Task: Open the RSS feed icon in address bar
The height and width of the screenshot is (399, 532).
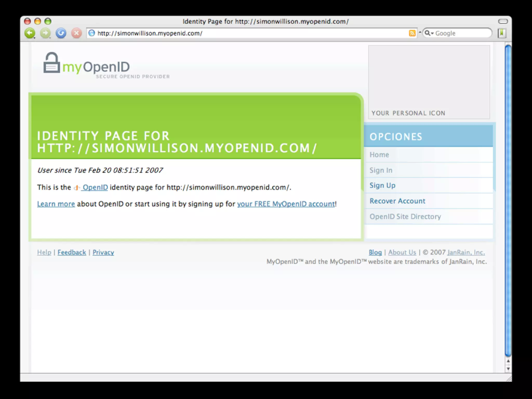Action: 412,33
